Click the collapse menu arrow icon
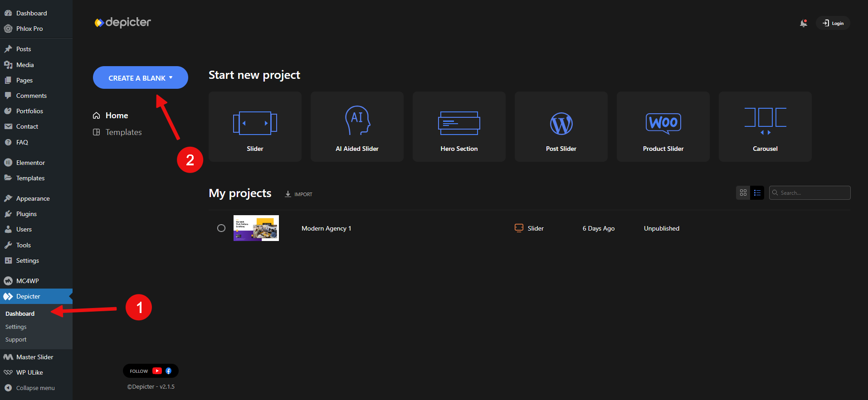This screenshot has width=868, height=400. [x=8, y=388]
